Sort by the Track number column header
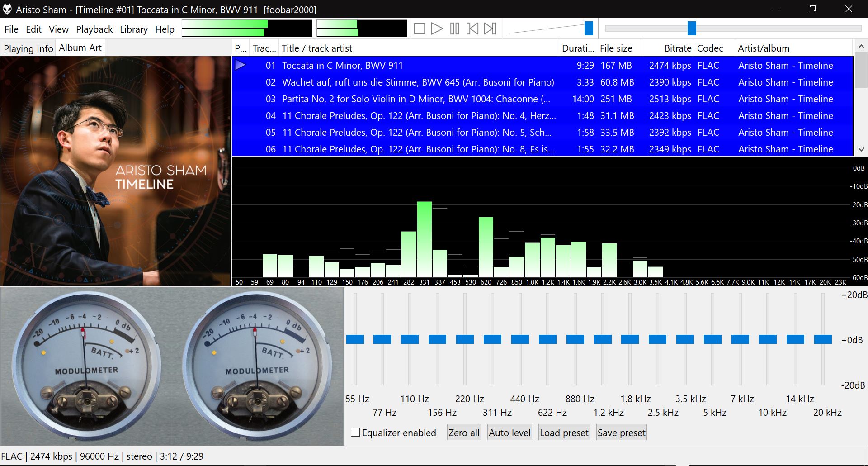Screen dimensions: 868x466 coord(264,48)
